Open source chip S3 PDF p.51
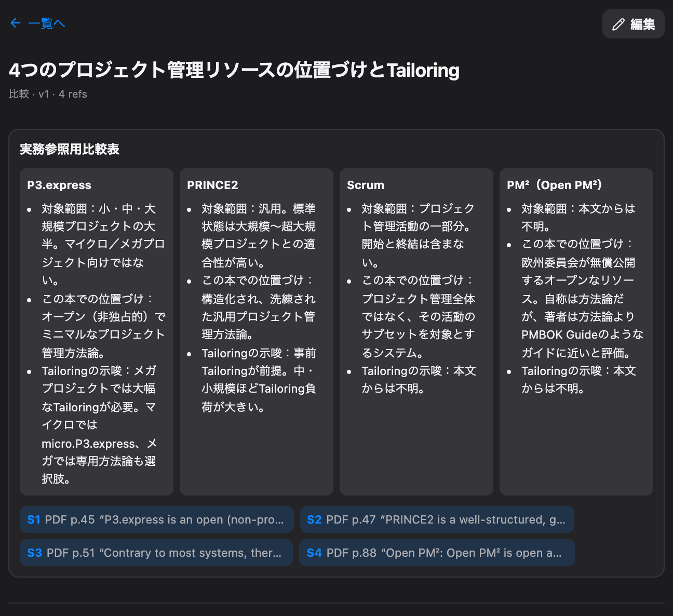 coord(156,553)
